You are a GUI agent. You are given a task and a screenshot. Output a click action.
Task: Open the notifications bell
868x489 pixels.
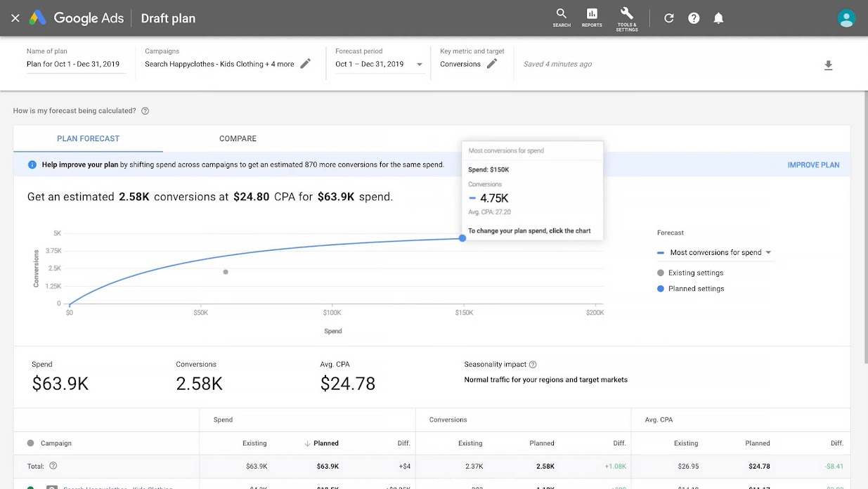click(x=718, y=18)
